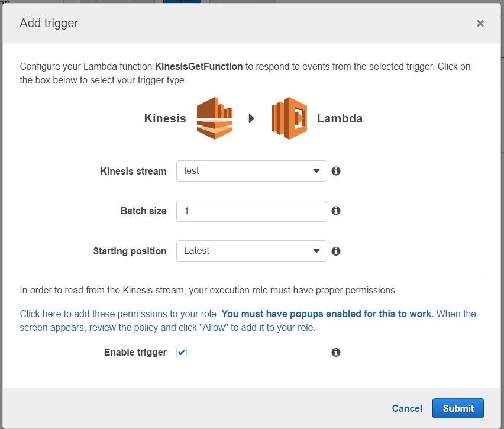Click the Batch size input field
The image size is (504, 429).
tap(251, 211)
